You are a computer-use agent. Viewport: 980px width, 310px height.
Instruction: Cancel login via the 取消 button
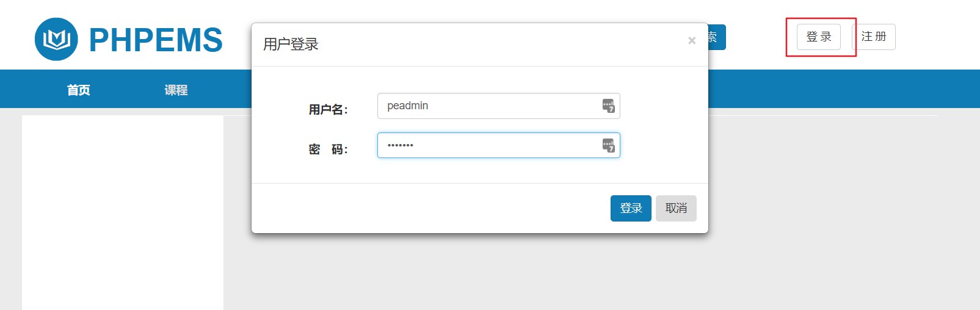(676, 208)
